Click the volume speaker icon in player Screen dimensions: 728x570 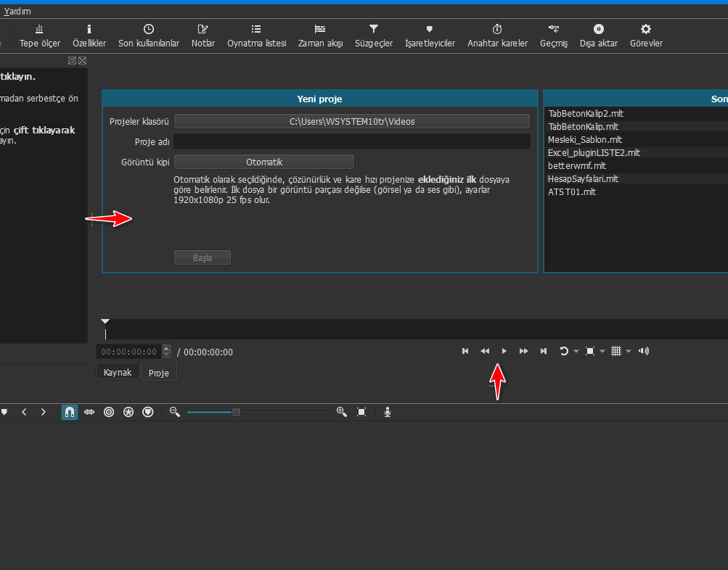click(643, 351)
